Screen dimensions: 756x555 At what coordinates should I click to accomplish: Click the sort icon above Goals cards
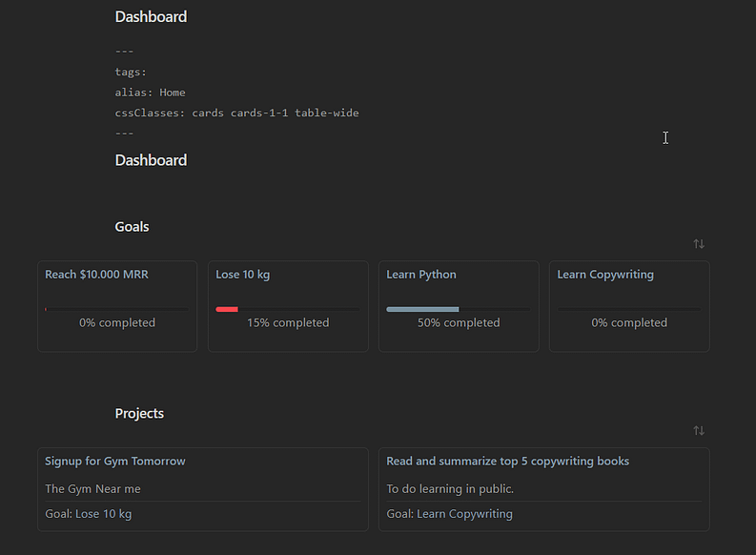699,244
